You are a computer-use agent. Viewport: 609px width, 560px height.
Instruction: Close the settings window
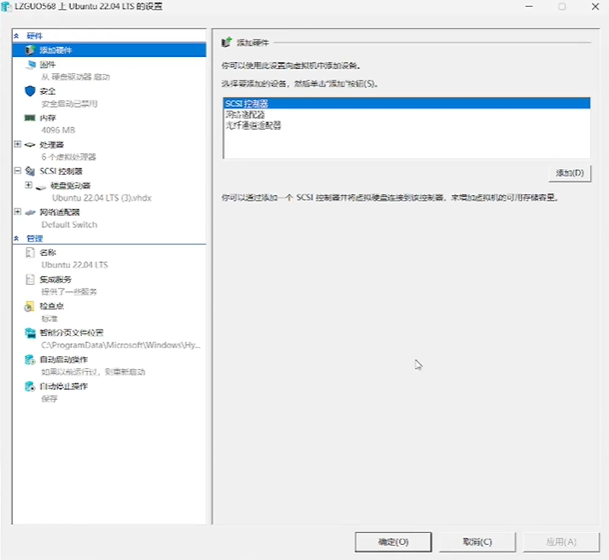595,7
